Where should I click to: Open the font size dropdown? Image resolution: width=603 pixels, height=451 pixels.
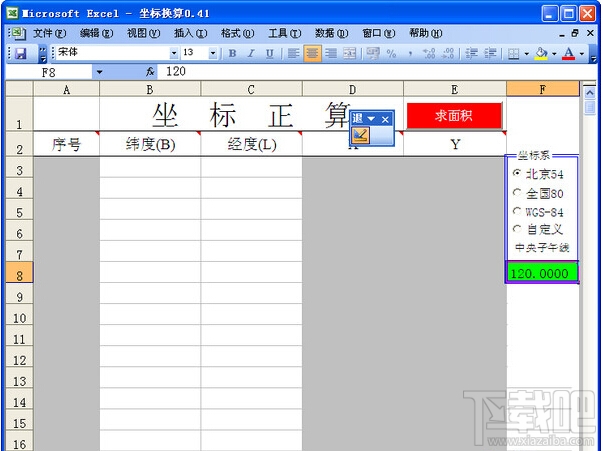213,53
